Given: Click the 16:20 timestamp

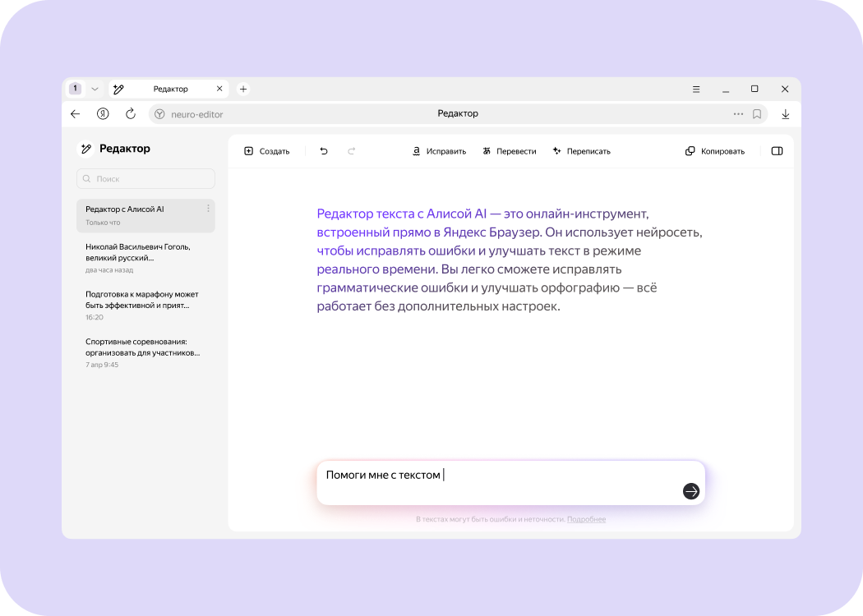Looking at the screenshot, I should [x=95, y=317].
